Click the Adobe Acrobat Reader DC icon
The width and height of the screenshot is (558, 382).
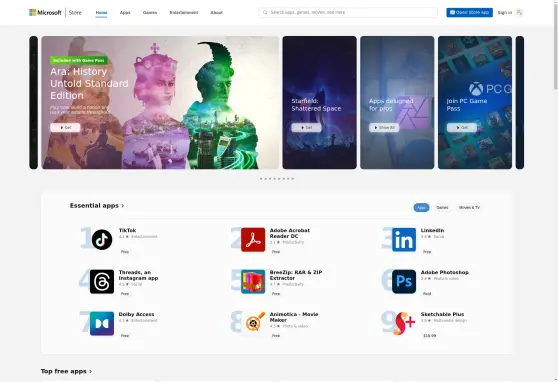pyautogui.click(x=253, y=240)
